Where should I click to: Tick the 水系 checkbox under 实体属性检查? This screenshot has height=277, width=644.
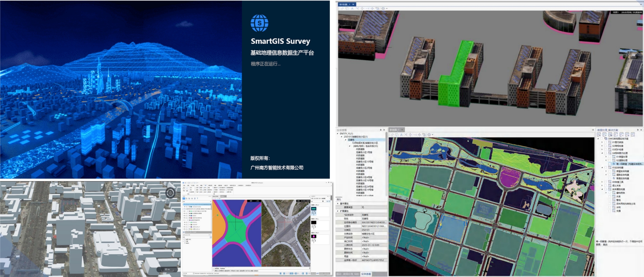coord(610,196)
